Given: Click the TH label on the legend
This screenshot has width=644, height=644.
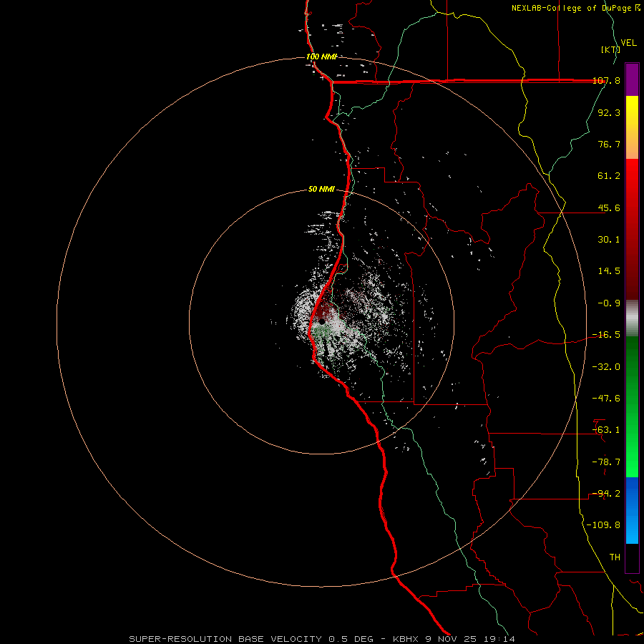Looking at the screenshot, I should pos(615,557).
